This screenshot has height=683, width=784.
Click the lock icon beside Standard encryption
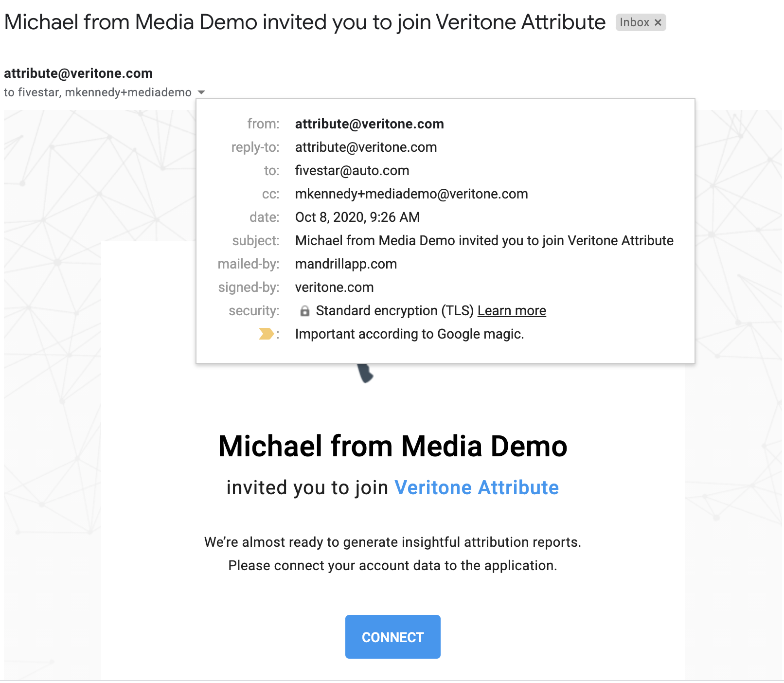(304, 311)
